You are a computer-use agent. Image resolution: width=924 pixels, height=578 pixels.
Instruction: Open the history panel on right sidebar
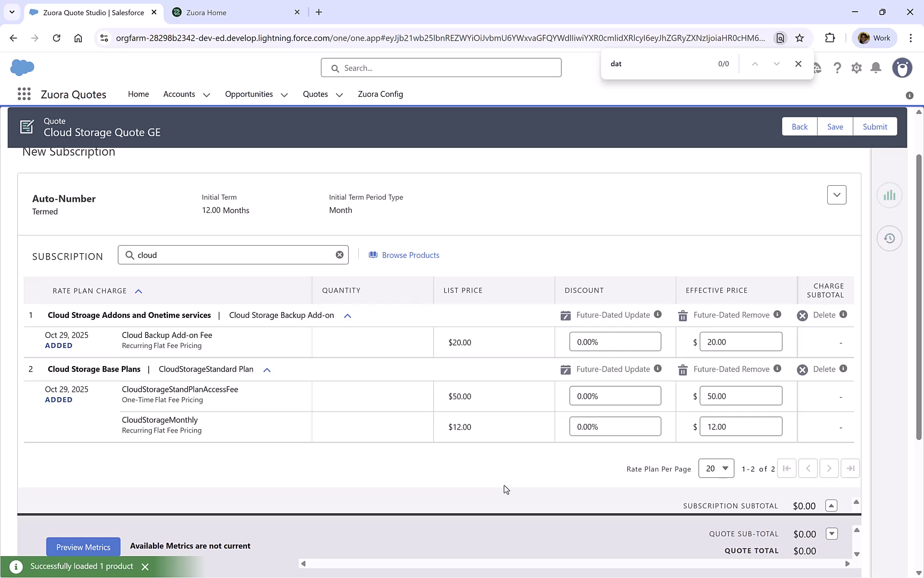tap(889, 238)
